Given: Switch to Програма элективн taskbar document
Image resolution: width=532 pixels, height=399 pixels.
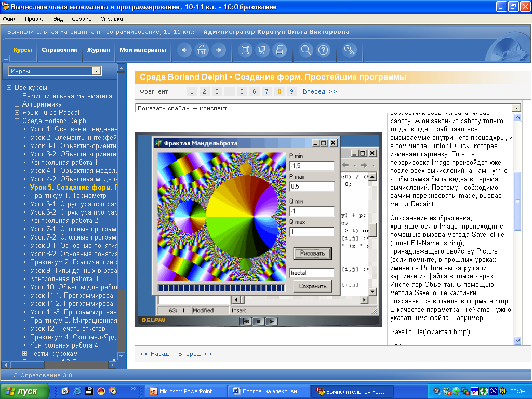Looking at the screenshot, I should (269, 391).
